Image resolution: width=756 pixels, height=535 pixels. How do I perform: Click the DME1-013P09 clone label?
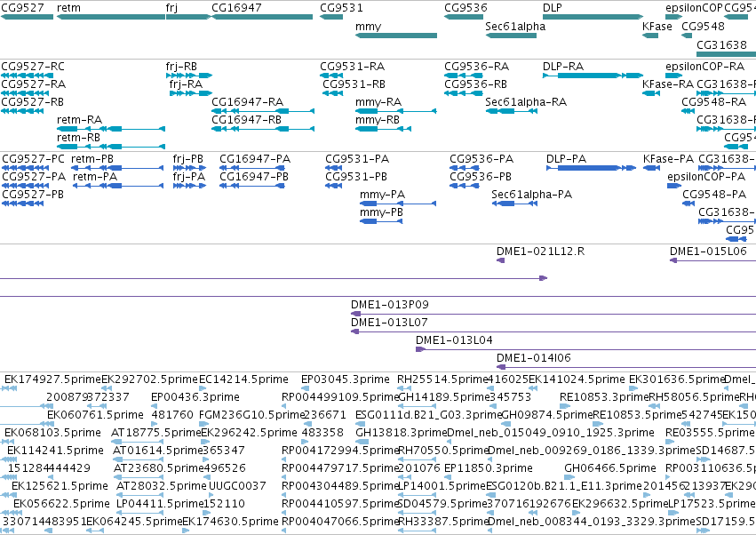390,305
